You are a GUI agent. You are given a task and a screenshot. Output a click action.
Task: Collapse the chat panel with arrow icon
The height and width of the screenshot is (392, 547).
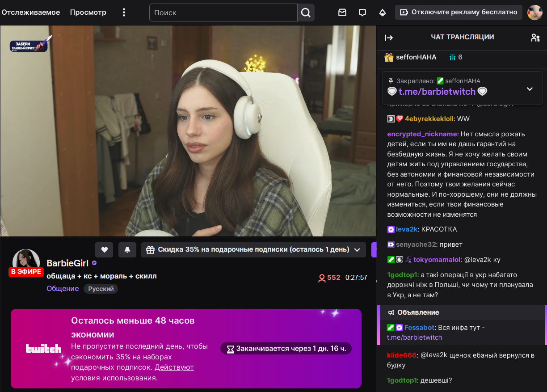389,38
